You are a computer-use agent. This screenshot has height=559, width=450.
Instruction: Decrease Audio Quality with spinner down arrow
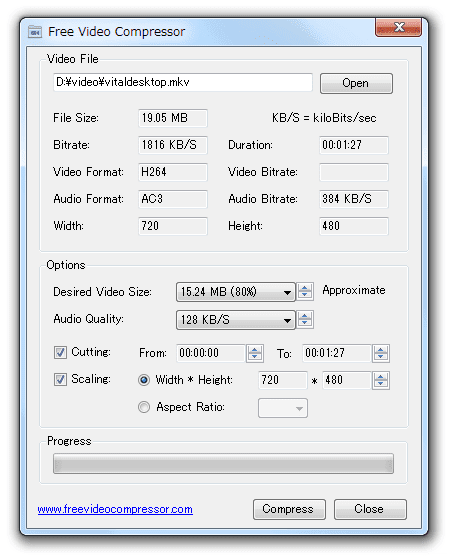[305, 323]
